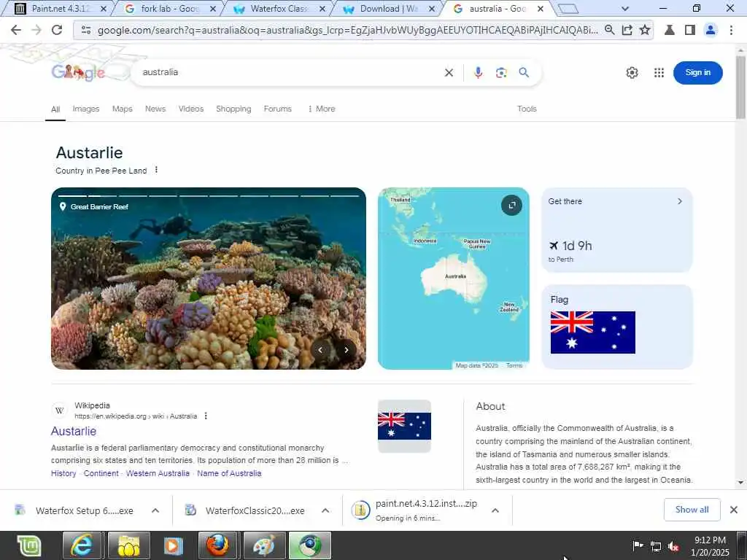Open file explorer from taskbar
The height and width of the screenshot is (560, 747).
click(x=128, y=545)
